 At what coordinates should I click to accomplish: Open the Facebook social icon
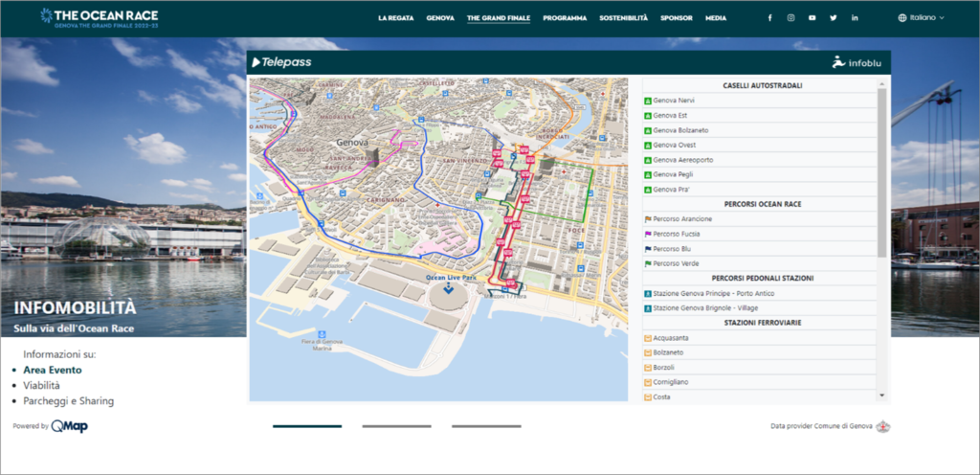769,18
